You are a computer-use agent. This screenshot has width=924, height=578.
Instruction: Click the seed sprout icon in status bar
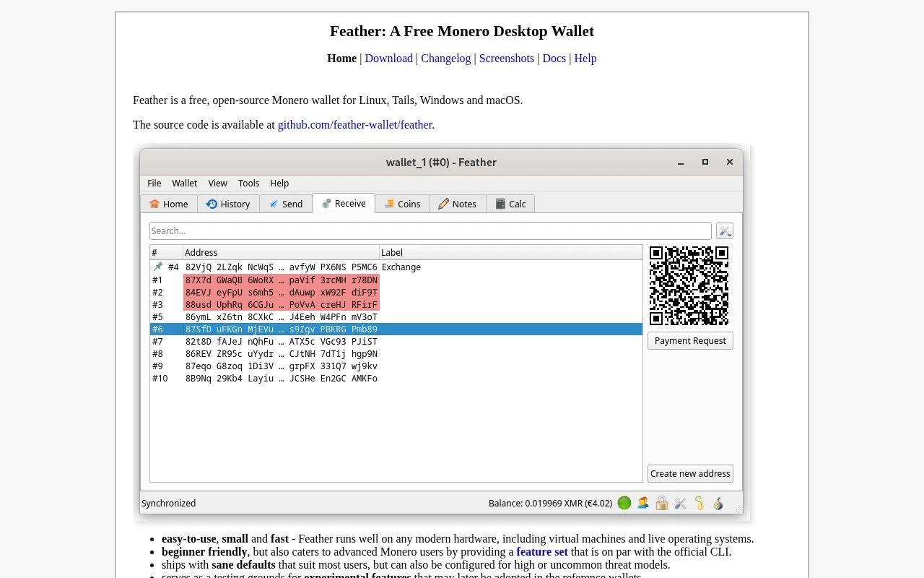(699, 503)
